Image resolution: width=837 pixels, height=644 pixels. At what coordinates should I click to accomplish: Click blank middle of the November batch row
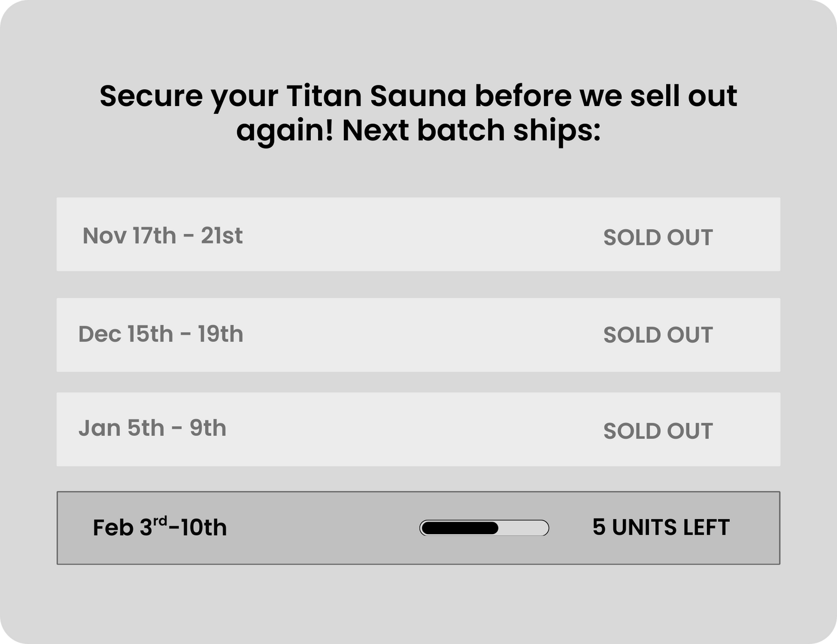click(419, 234)
